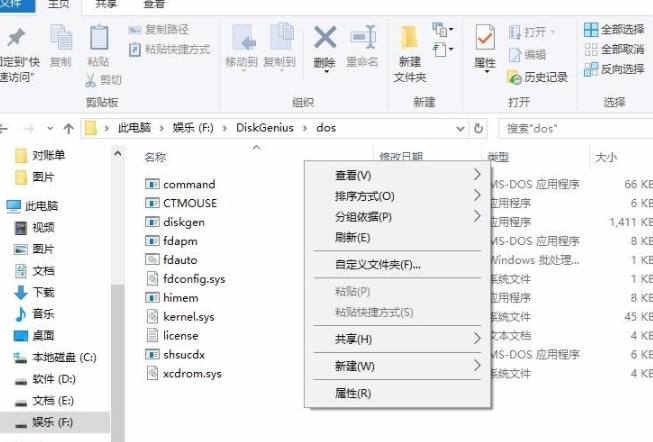
Task: Click the Copy to (复制到) icon
Action: (x=281, y=37)
